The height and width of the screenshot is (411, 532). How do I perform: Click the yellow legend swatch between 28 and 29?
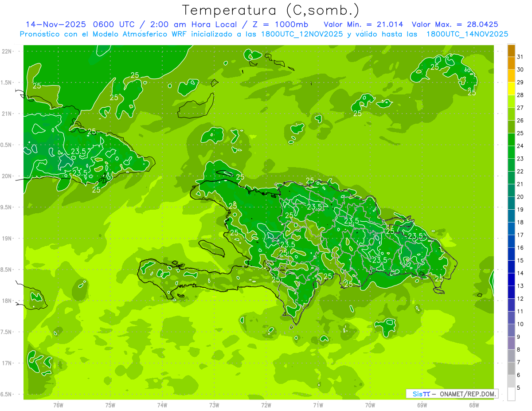pos(511,89)
